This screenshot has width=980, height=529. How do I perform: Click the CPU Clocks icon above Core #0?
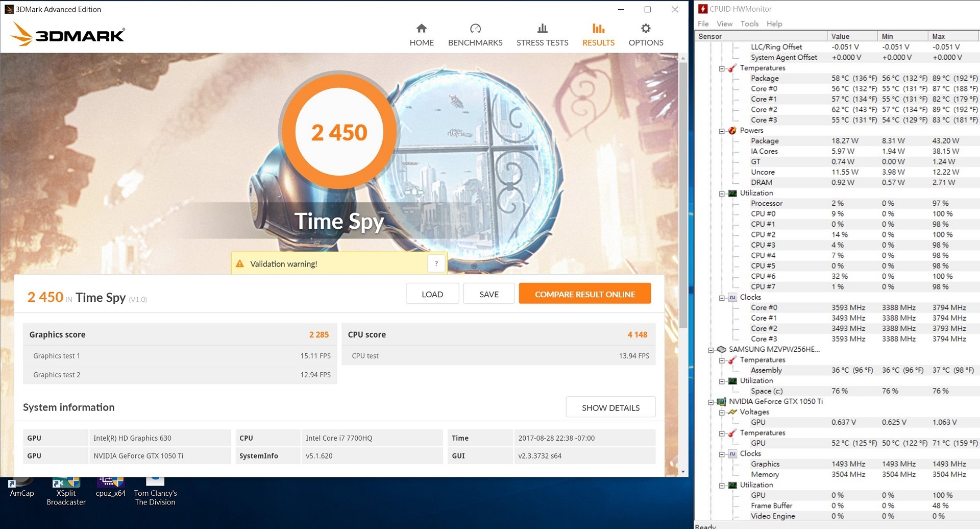pyautogui.click(x=732, y=297)
